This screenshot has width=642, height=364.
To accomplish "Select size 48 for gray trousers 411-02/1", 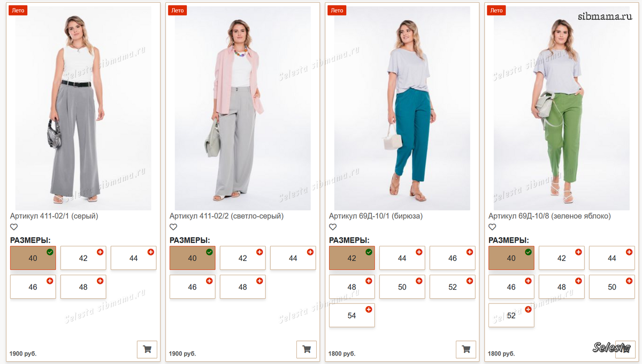I will pyautogui.click(x=83, y=287).
